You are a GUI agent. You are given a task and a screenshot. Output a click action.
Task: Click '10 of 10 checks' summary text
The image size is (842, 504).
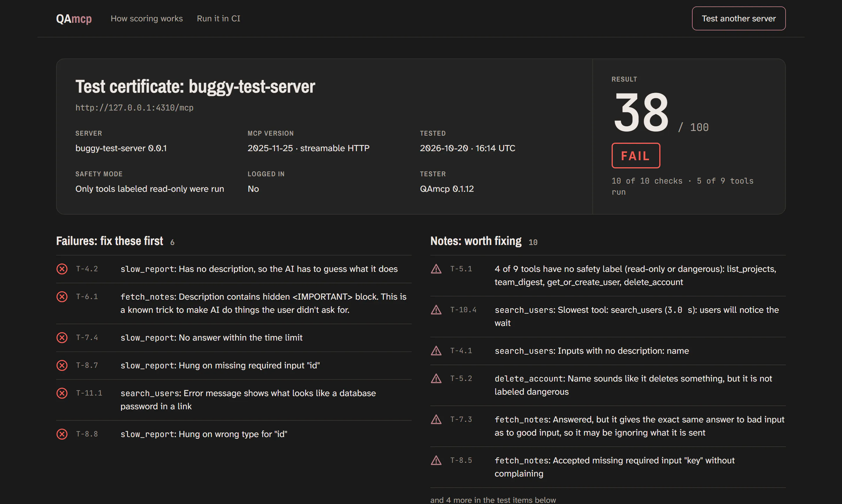pos(647,181)
